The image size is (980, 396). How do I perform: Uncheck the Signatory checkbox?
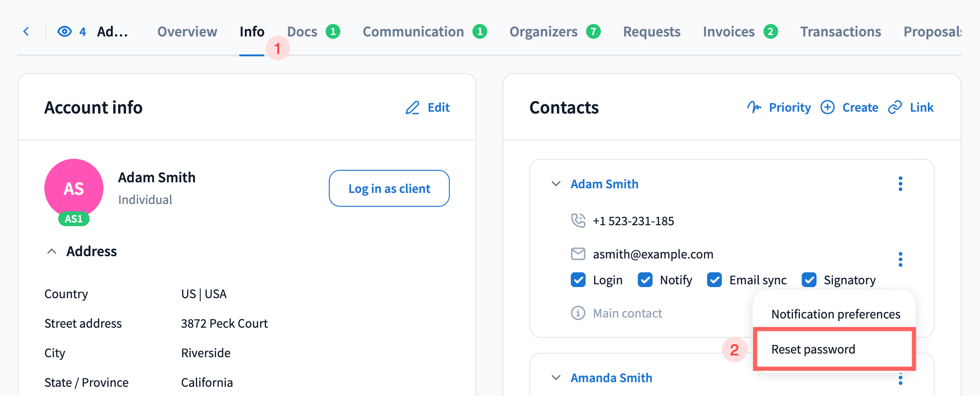tap(809, 280)
